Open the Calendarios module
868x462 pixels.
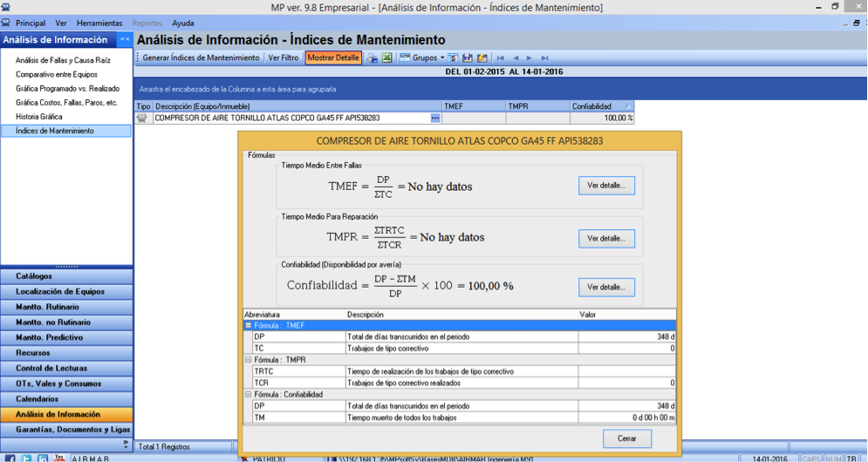click(x=66, y=399)
